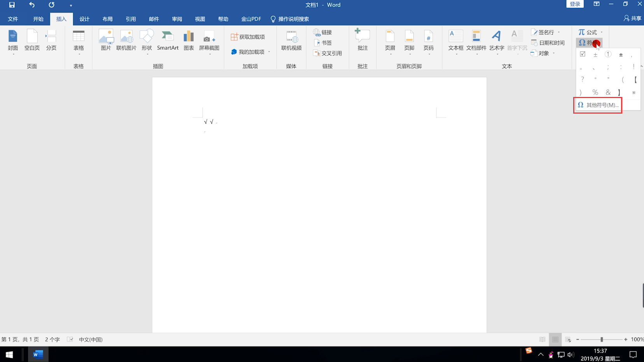Click the Share (共享) button
The height and width of the screenshot is (362, 644).
[633, 18]
